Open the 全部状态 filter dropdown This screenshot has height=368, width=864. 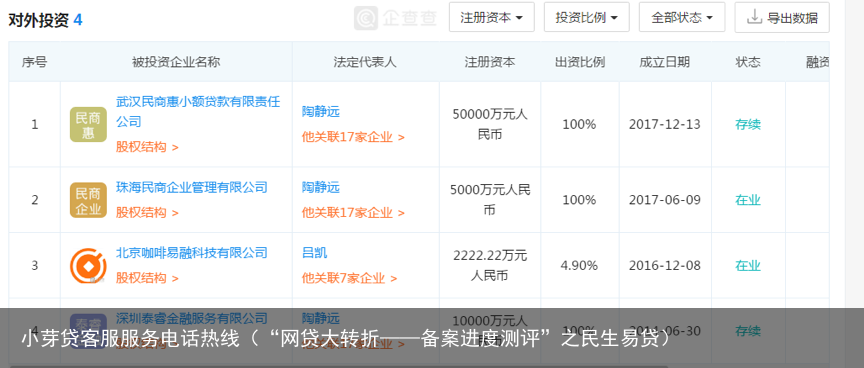coord(682,18)
